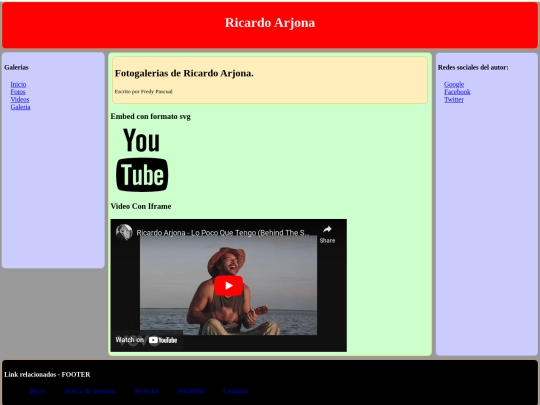Open Videos link in Galerias sidebar
540x405 pixels.
click(20, 100)
